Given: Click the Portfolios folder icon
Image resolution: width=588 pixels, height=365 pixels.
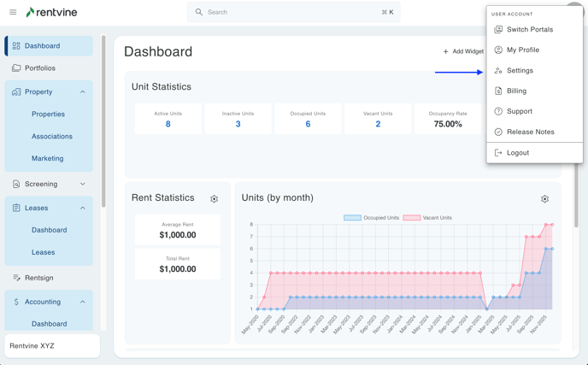Looking at the screenshot, I should [16, 68].
